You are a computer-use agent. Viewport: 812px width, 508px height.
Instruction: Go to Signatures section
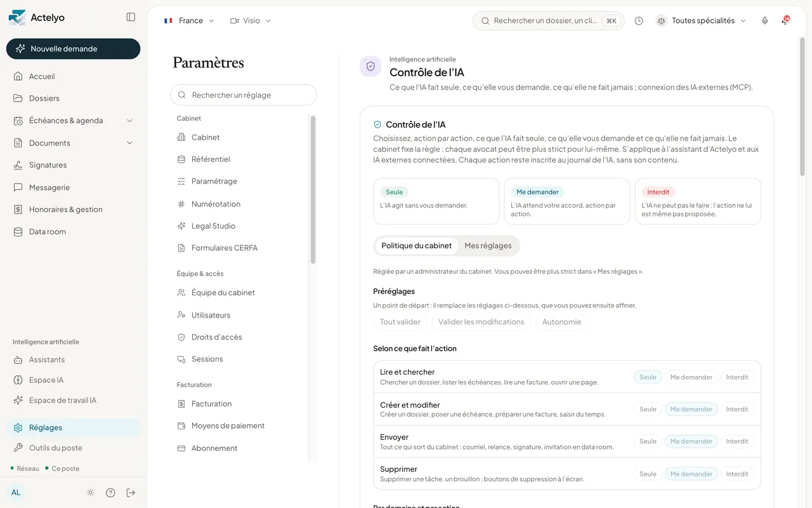74,165
